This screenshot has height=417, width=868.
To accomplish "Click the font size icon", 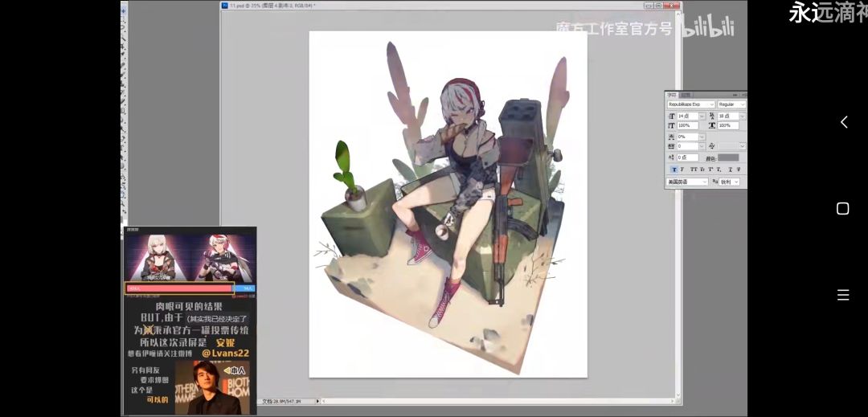I will [x=671, y=117].
